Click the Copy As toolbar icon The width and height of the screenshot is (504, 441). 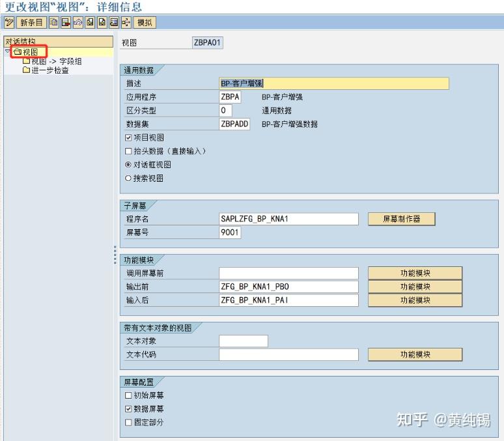[x=53, y=23]
